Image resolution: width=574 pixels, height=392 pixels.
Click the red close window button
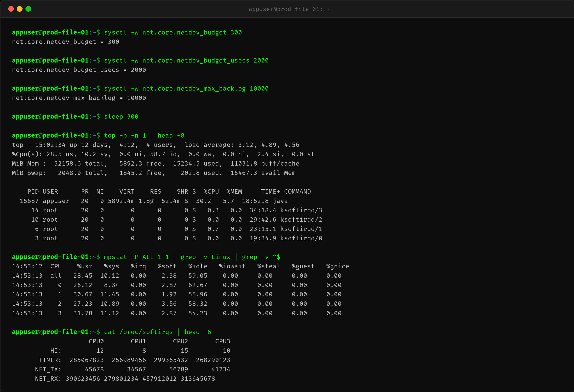pos(11,9)
